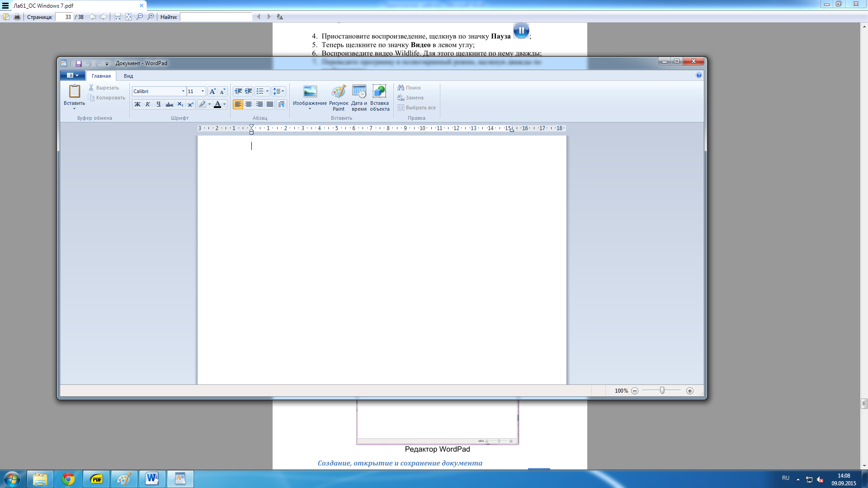This screenshot has height=488, width=868.
Task: Click the WordPad document text area
Action: pyautogui.click(x=382, y=260)
